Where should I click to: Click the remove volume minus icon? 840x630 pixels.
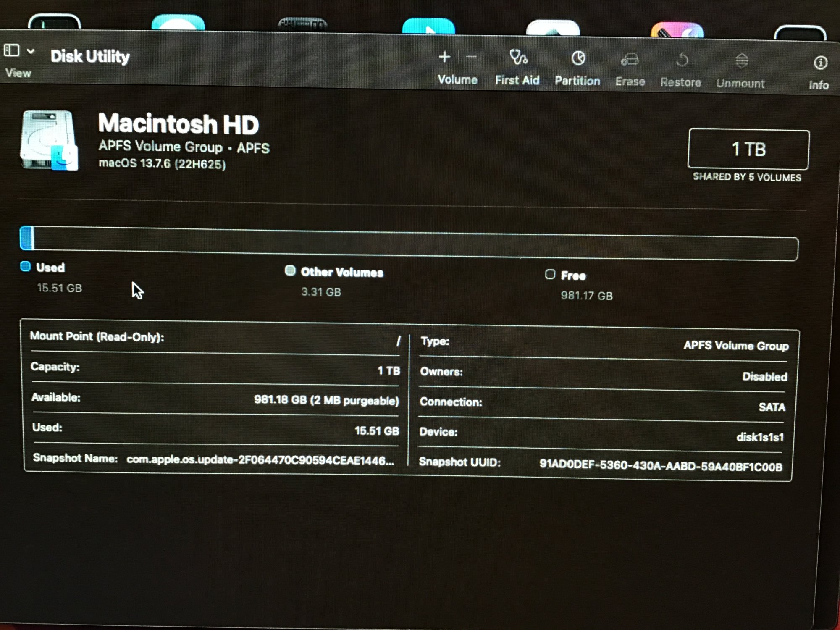coord(471,57)
